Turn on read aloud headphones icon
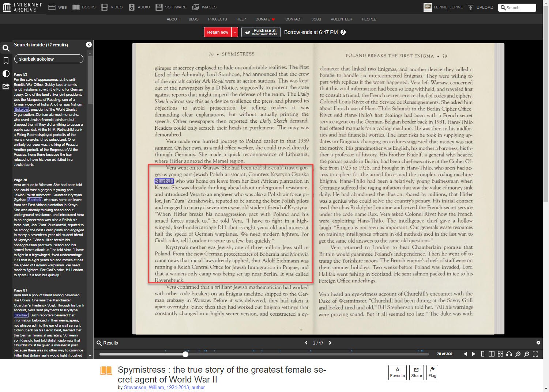 (x=509, y=354)
